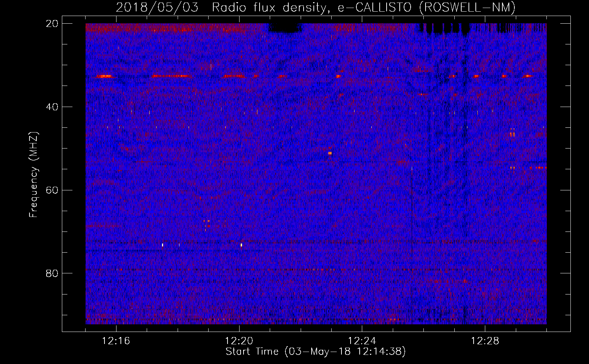Click the '12:28' time tick label
This screenshot has height=364, width=589.
coord(485,341)
